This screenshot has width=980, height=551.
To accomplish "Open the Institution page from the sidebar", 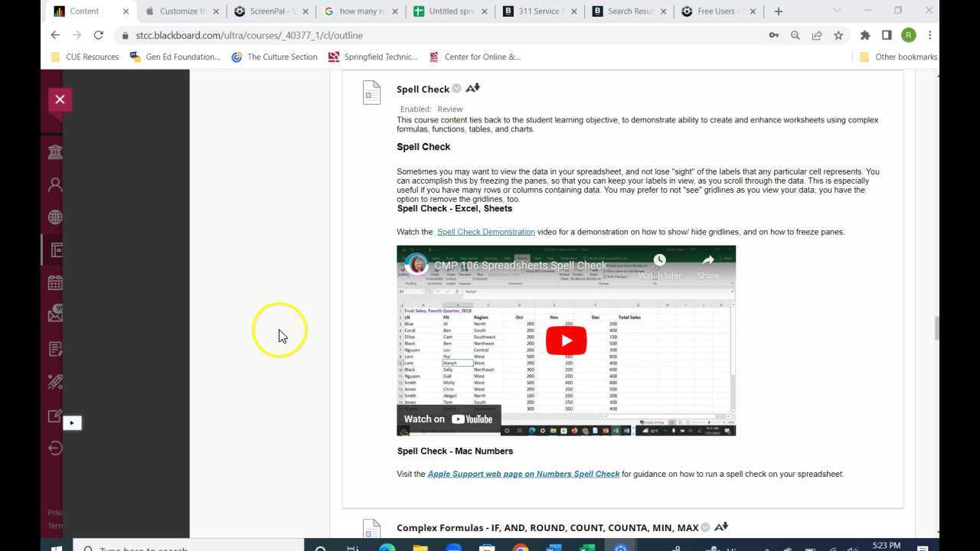I will point(54,151).
